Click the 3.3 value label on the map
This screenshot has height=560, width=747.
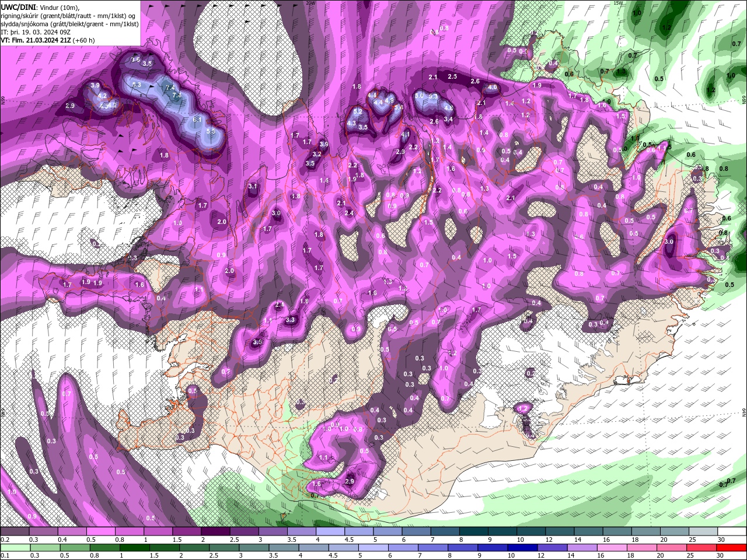click(290, 320)
